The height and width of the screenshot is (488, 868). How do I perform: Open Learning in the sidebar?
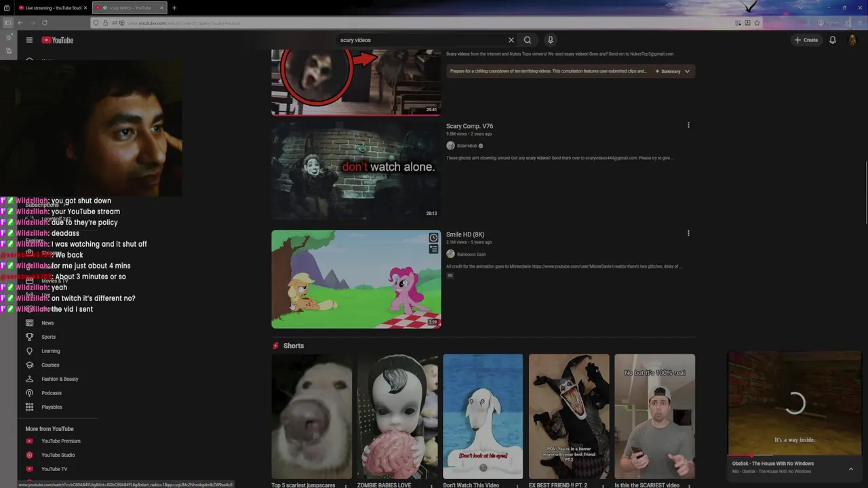(51, 351)
